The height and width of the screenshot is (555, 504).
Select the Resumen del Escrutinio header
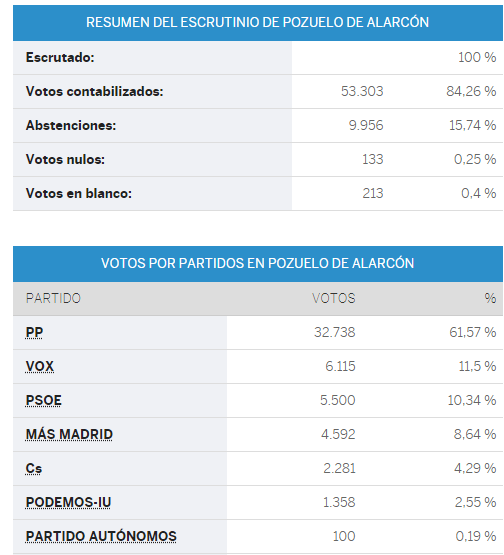point(258,23)
